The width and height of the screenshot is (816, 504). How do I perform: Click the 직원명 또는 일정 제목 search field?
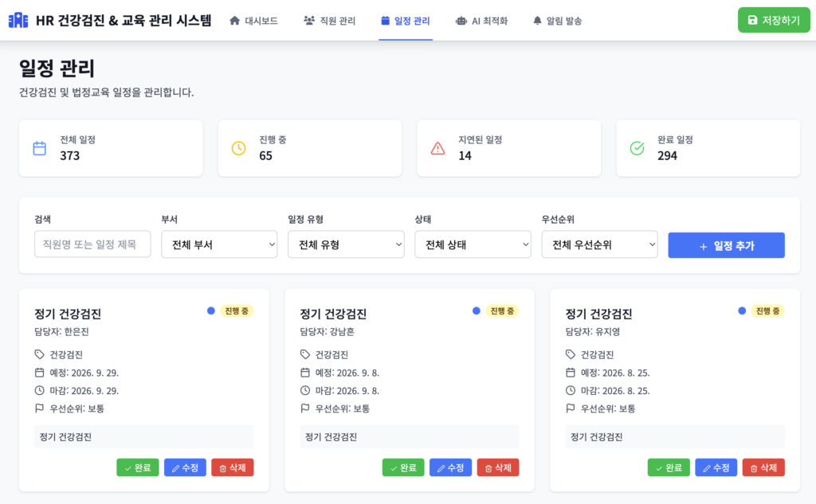click(92, 244)
